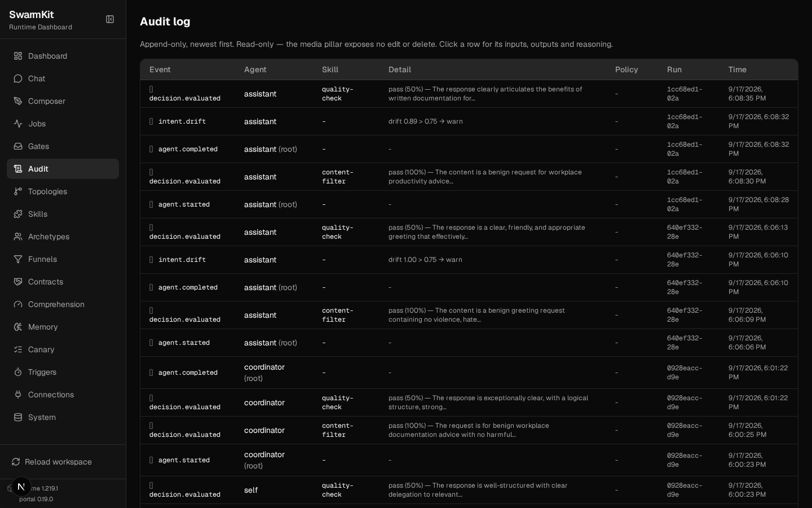Viewport: 812px width, 508px height.
Task: Open the Topologies section
Action: [63, 191]
